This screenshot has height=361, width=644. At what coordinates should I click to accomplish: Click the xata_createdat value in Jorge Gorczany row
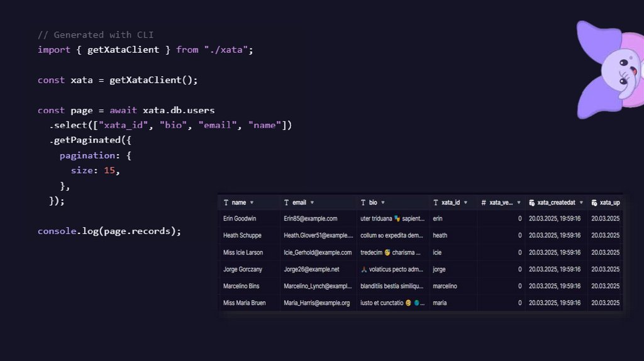coord(555,269)
